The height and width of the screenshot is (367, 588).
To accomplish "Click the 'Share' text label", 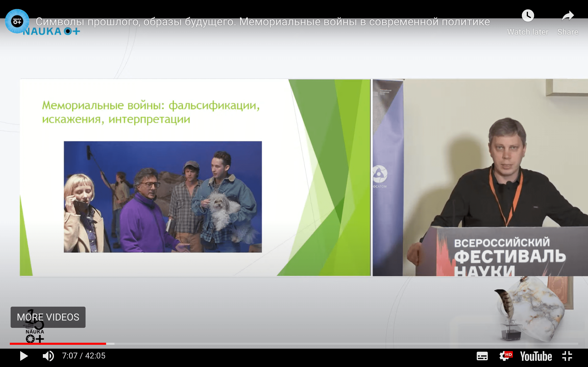I will 568,32.
